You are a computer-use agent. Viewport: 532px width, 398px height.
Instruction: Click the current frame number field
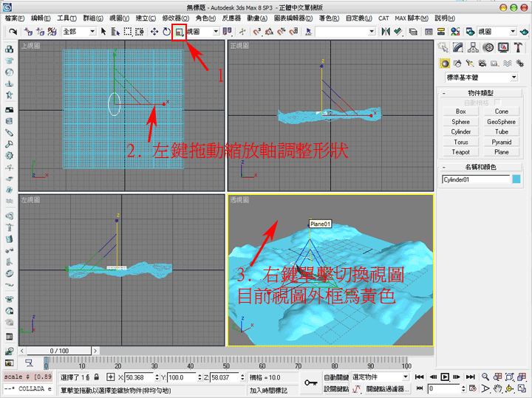[444, 388]
